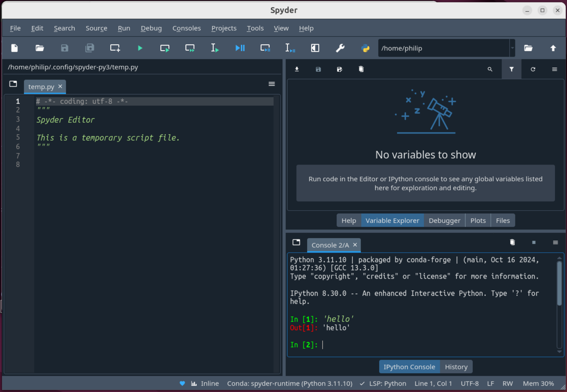Save data icon in Variable Explorer
The width and height of the screenshot is (567, 392).
pos(318,69)
